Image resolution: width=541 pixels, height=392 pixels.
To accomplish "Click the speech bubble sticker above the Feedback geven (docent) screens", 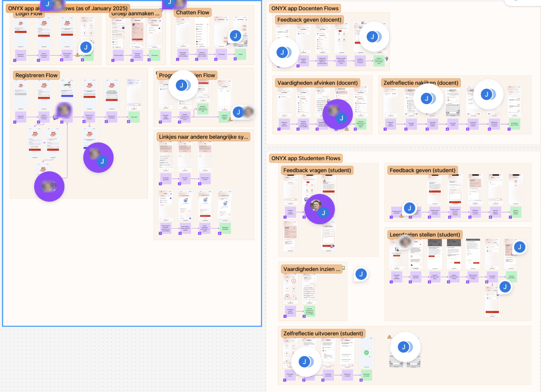I will click(363, 23).
